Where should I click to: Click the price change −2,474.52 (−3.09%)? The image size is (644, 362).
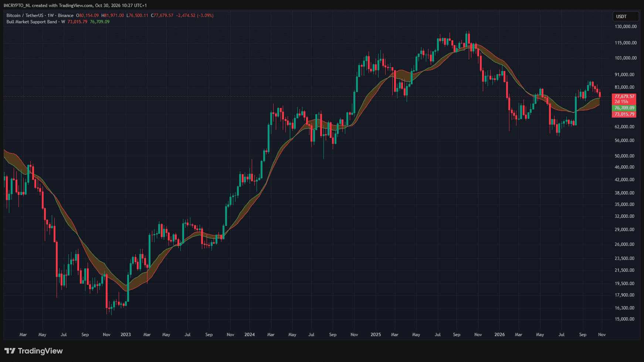[x=194, y=16]
